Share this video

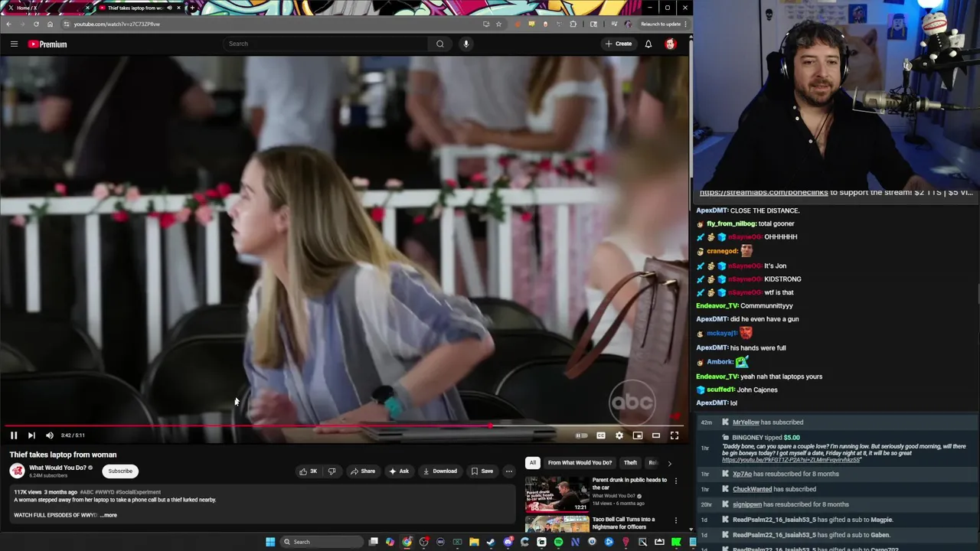(363, 471)
